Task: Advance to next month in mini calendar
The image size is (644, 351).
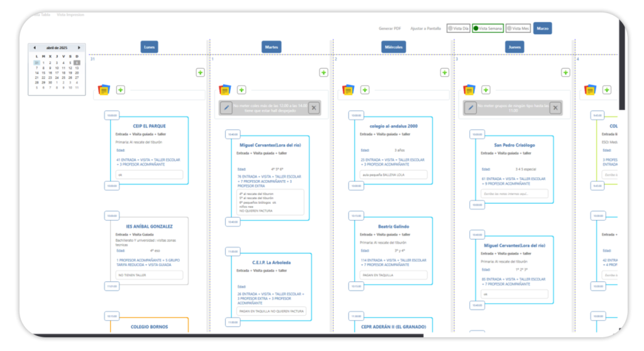Action: [79, 47]
